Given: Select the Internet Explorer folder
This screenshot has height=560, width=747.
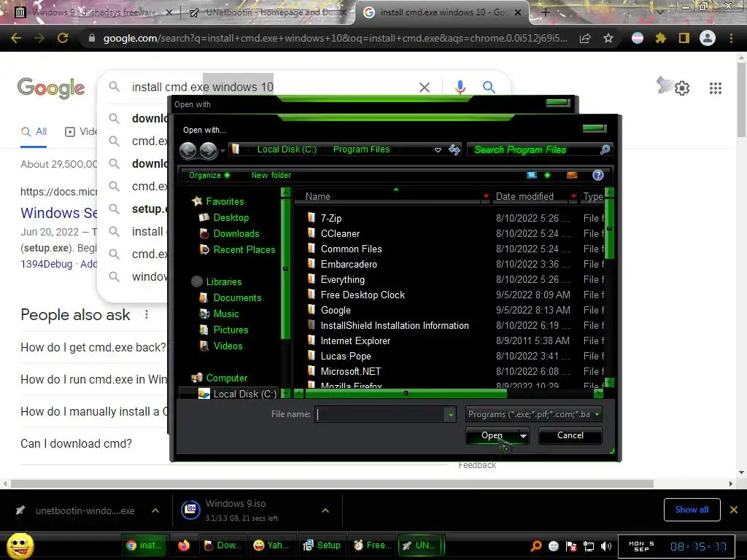Looking at the screenshot, I should pyautogui.click(x=355, y=341).
